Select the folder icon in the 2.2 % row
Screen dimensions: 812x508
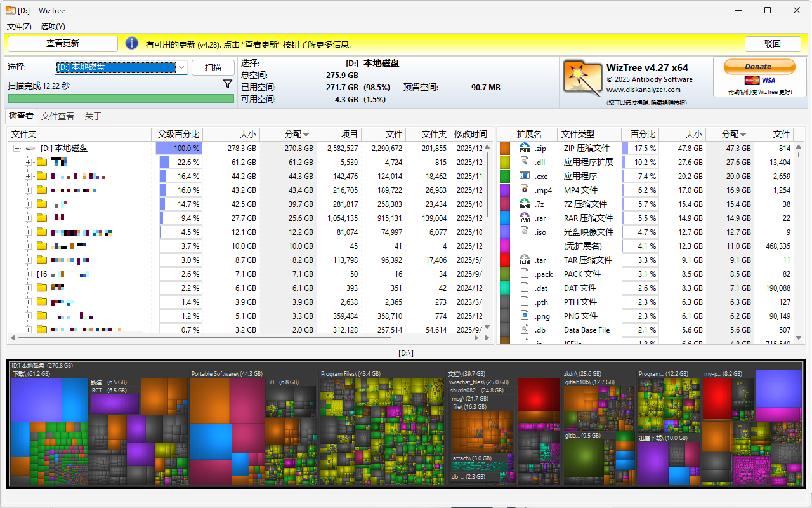click(42, 288)
